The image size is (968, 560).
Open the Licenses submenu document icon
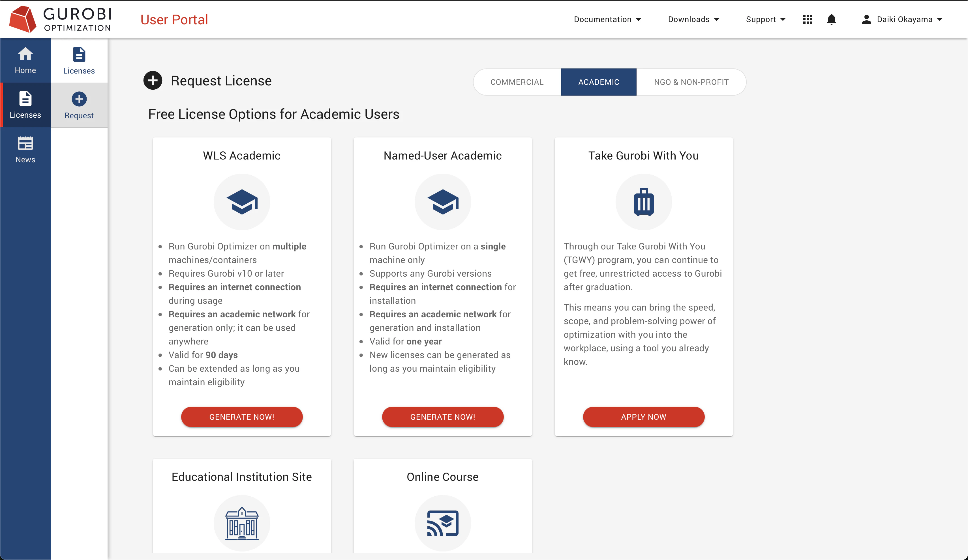[79, 55]
